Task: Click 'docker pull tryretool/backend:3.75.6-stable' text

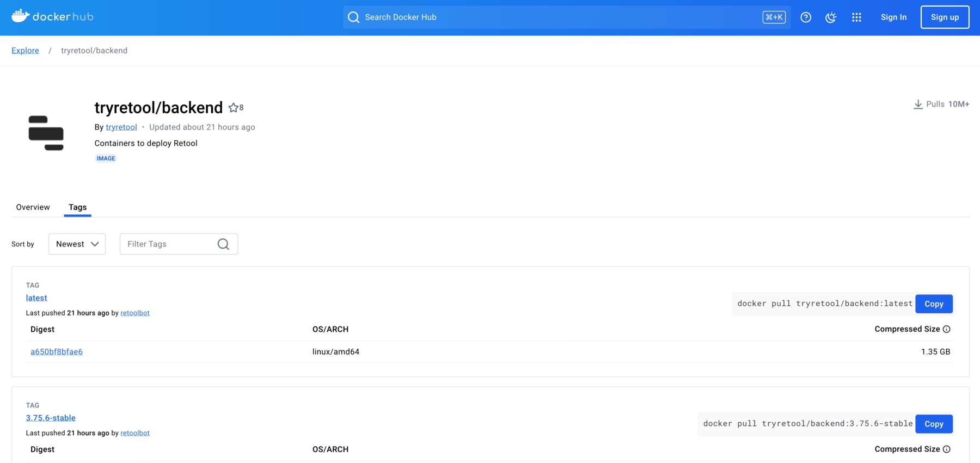Action: click(808, 424)
